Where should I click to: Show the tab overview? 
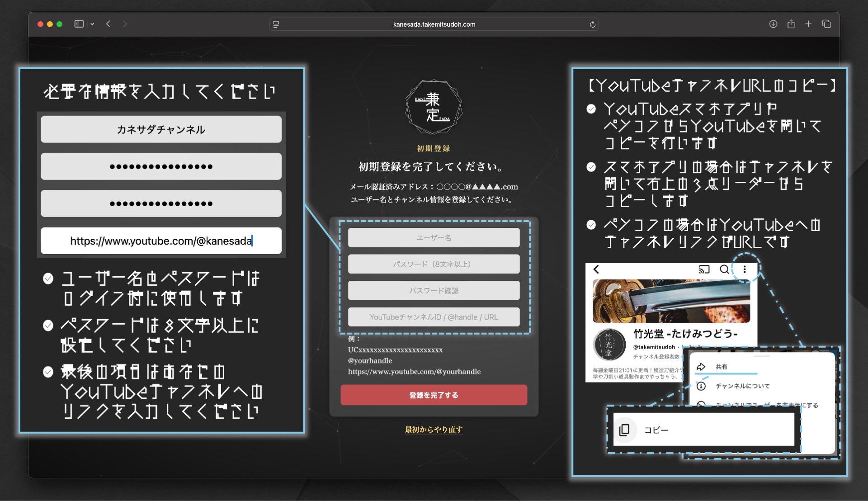click(826, 24)
